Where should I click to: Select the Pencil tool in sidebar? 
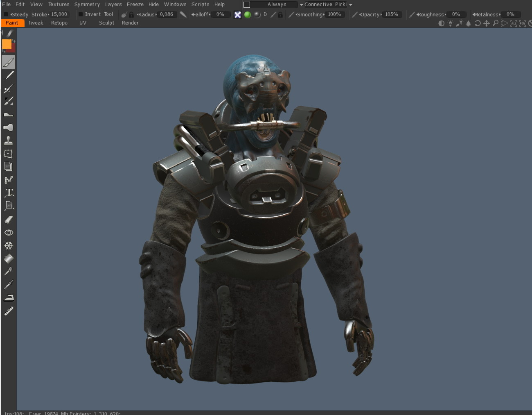pos(9,75)
